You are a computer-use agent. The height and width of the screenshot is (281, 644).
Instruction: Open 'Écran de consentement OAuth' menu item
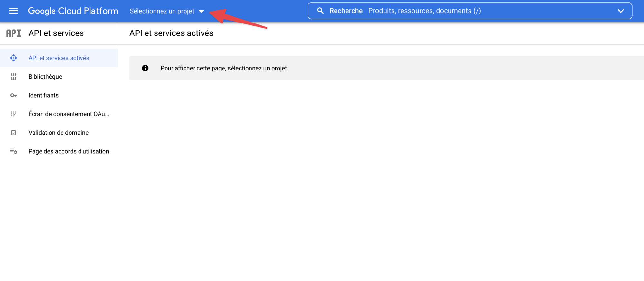69,114
